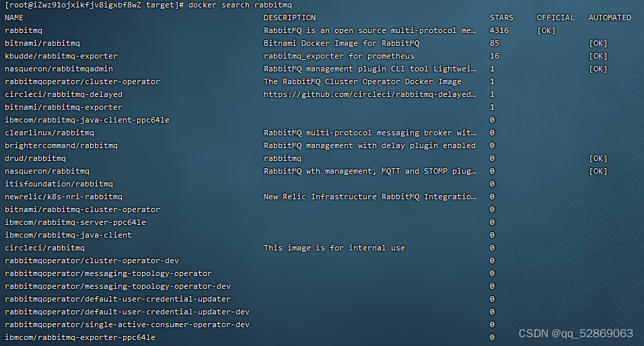Select the itisfoundation/rabbitmq image name
This screenshot has height=346, width=644.
click(x=59, y=184)
